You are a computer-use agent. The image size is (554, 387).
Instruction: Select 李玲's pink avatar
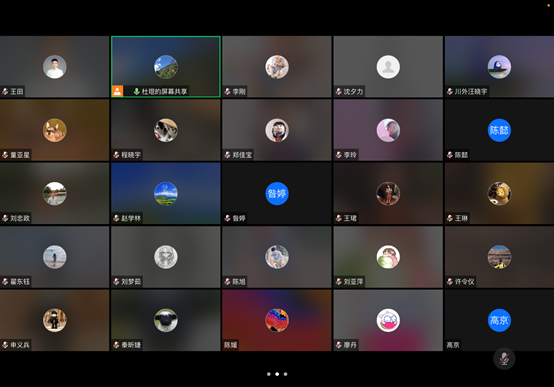[x=388, y=130]
